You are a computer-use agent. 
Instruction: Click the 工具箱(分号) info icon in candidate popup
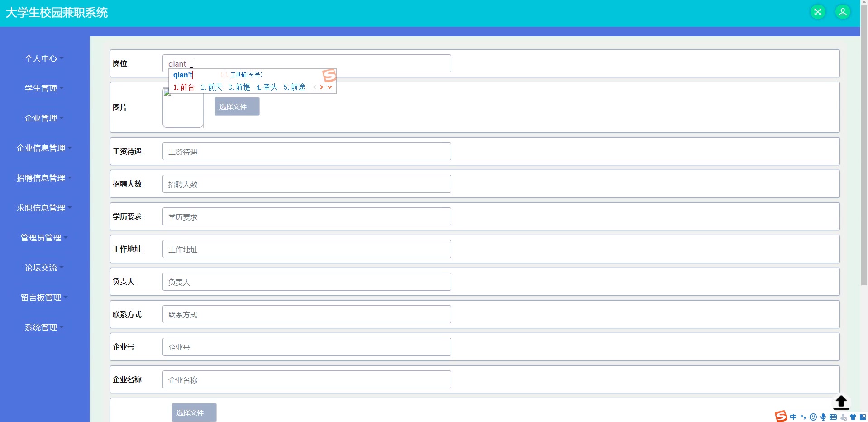224,75
